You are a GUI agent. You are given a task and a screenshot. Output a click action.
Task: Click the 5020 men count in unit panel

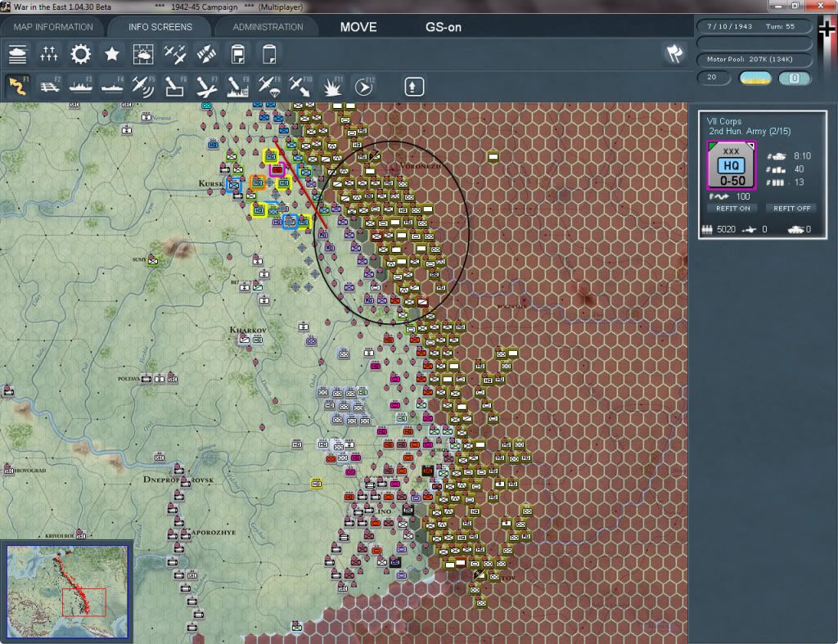(727, 229)
